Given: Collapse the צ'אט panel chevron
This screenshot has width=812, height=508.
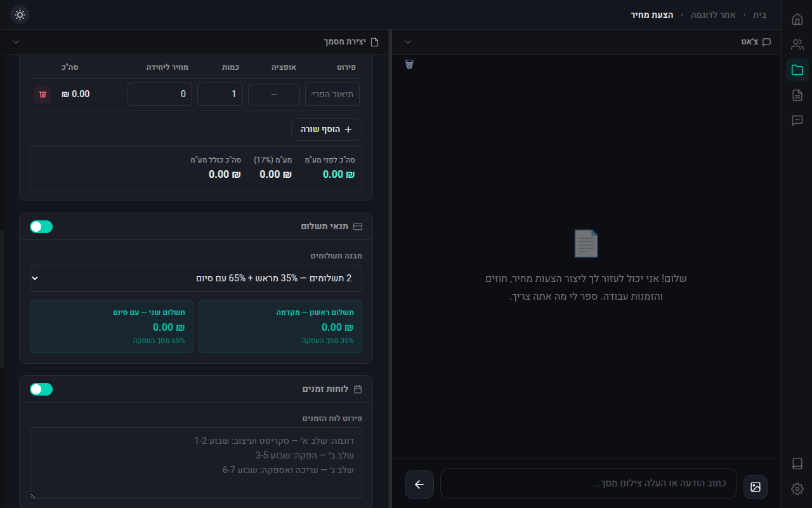Looking at the screenshot, I should 408,42.
